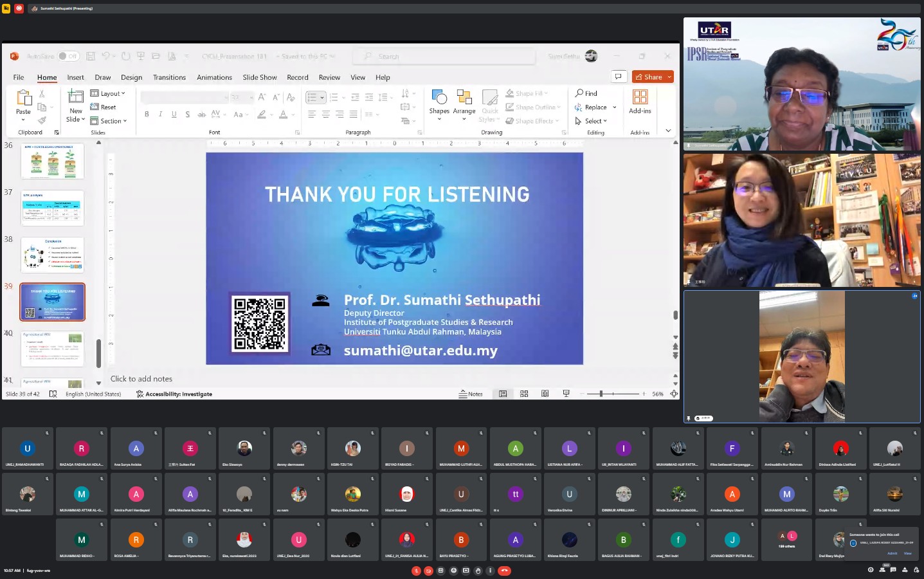Screen dimensions: 924x579
Task: Expand the Layout dropdown
Action: click(x=108, y=93)
